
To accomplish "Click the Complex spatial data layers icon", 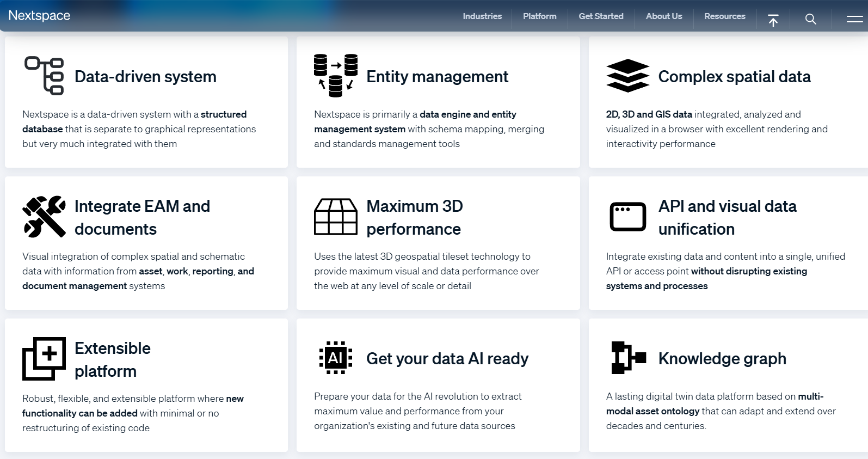I will click(x=628, y=76).
